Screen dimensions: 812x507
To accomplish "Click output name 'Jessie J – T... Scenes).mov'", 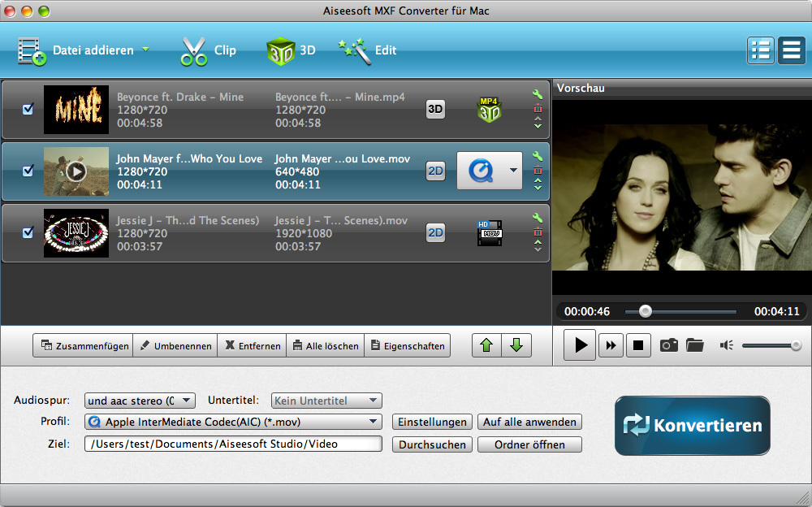I will [x=341, y=220].
